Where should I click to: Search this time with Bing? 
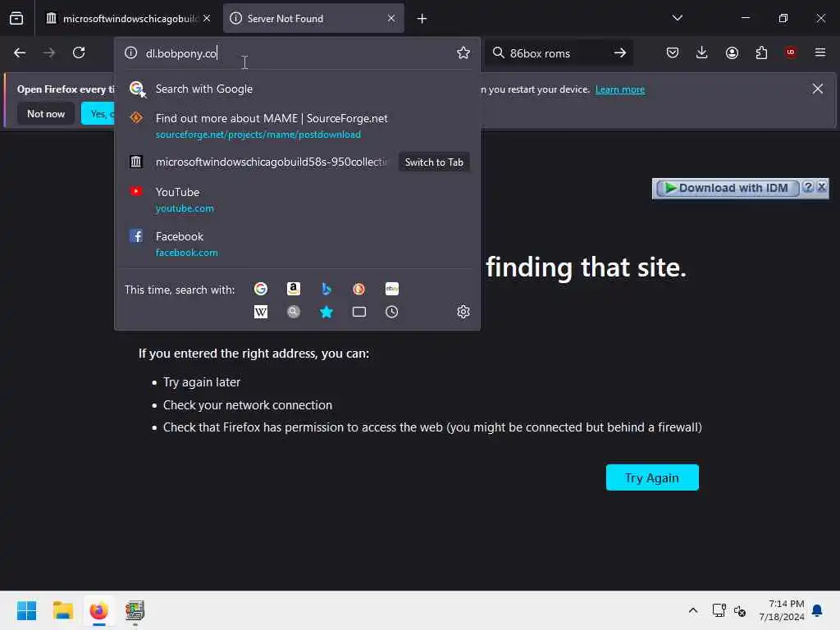coord(326,290)
